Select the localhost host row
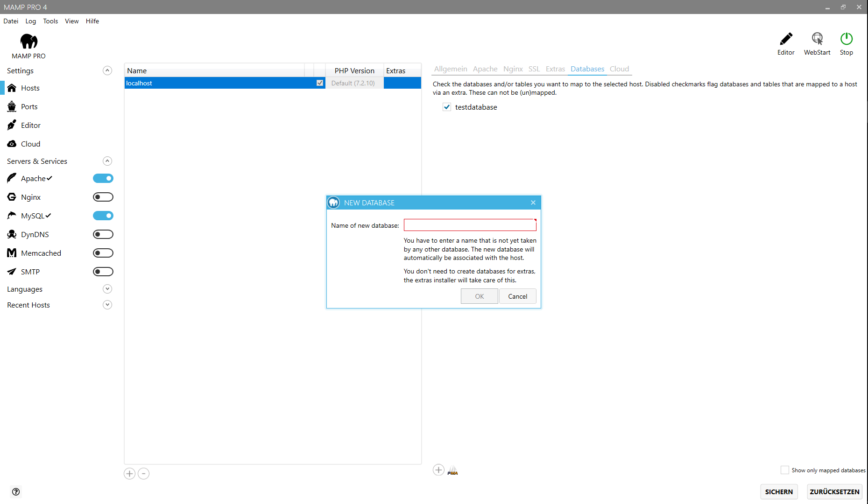This screenshot has height=504, width=868. tap(273, 83)
